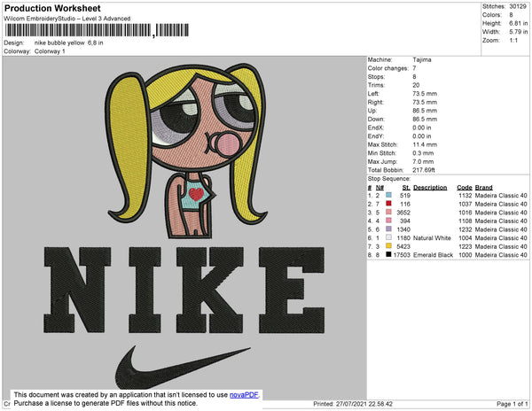Click the code '1000' cell
This screenshot has height=411, width=532.
(x=465, y=255)
